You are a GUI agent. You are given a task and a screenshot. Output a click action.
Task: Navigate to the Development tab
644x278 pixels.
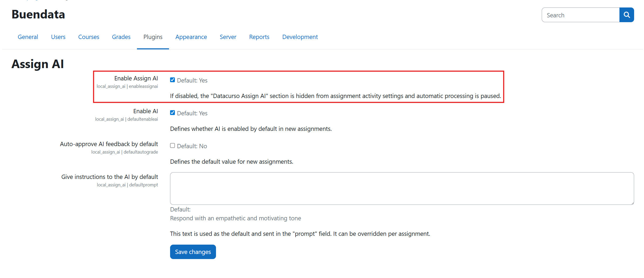pyautogui.click(x=300, y=37)
